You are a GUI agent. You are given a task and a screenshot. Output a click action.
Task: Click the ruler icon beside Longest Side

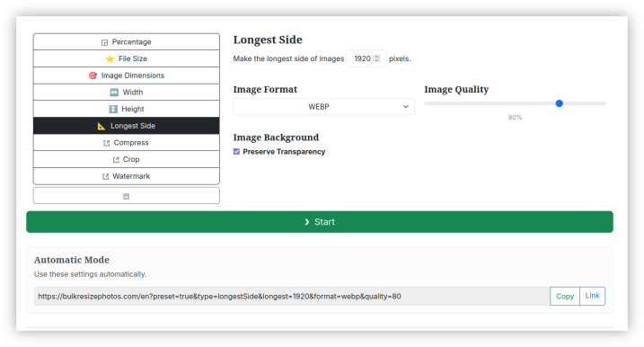coord(101,126)
